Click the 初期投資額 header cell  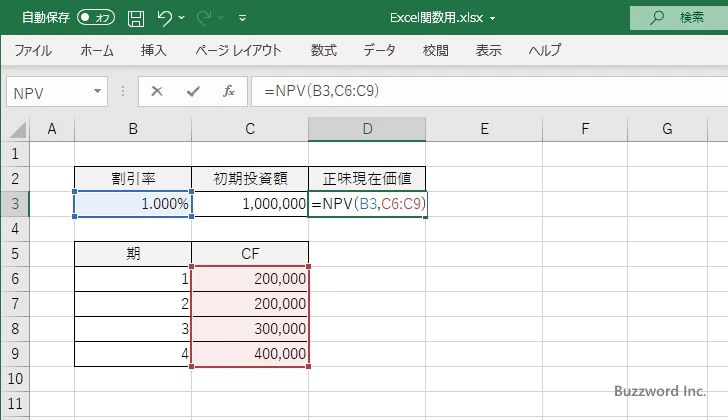point(250,179)
